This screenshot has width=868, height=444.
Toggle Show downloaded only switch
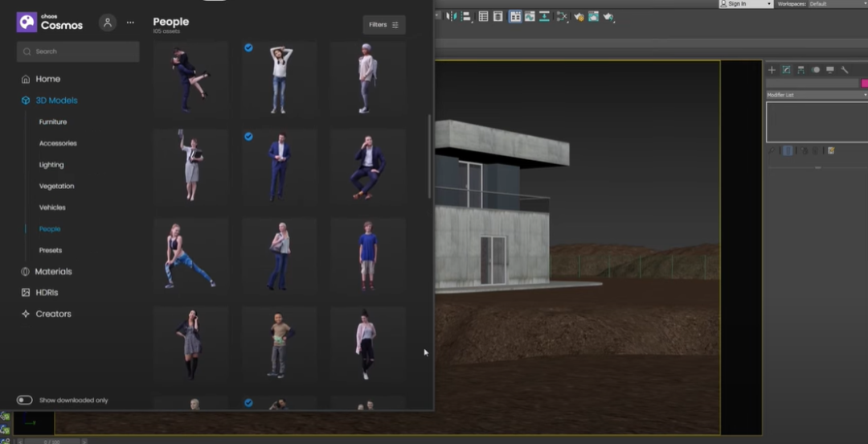point(25,400)
